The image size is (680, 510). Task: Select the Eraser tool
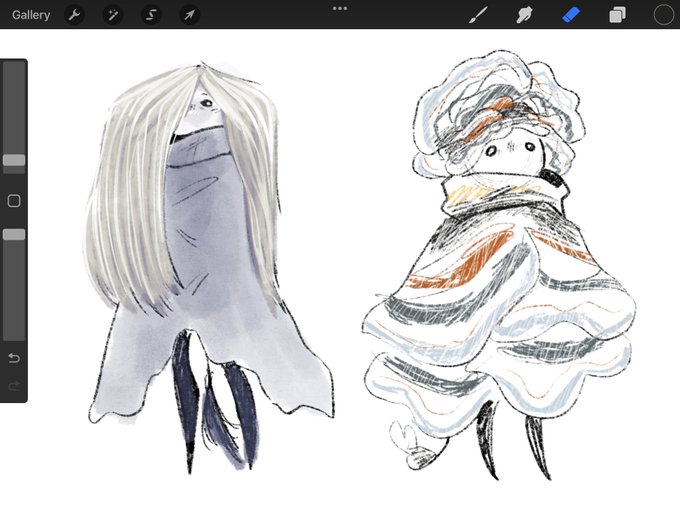point(571,15)
